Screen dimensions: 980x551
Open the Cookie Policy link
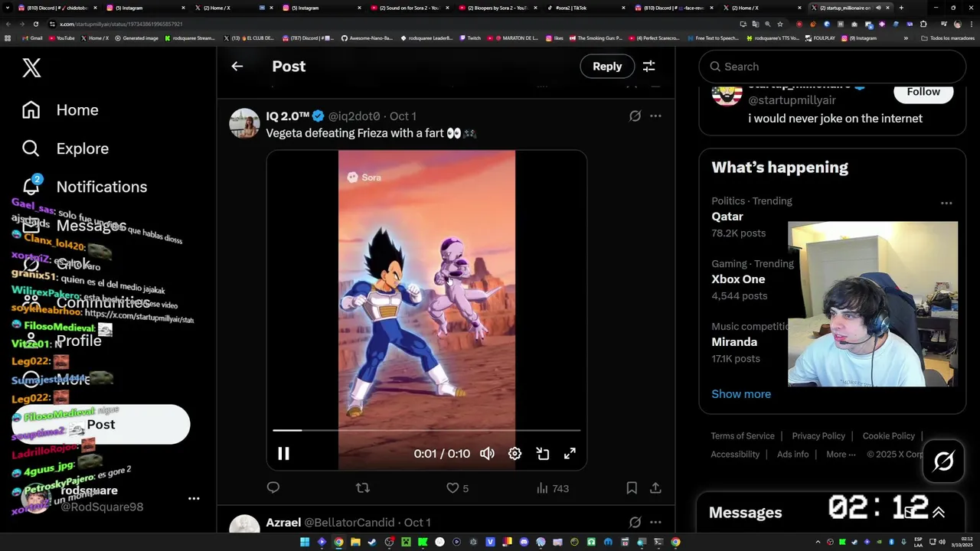pyautogui.click(x=889, y=436)
